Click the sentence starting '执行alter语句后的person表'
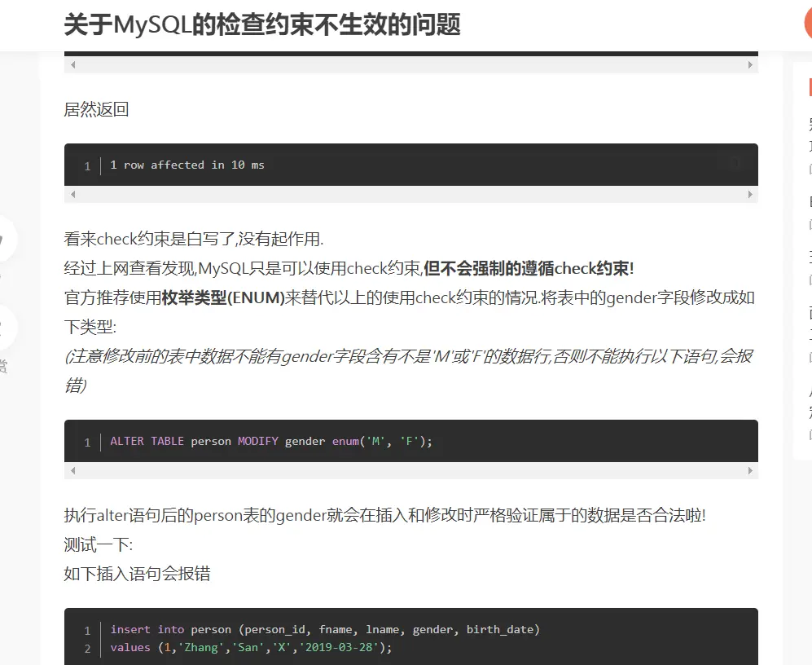This screenshot has height=665, width=812. [x=384, y=515]
